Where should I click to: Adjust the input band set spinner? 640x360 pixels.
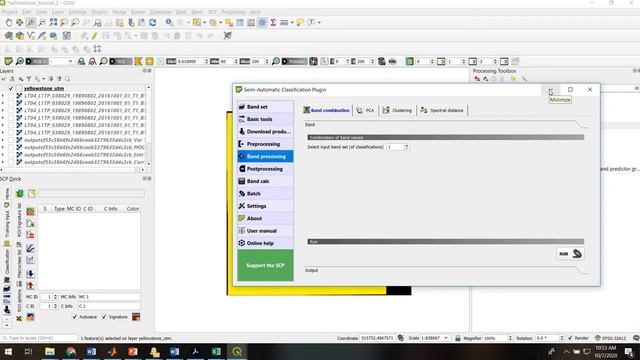coord(407,147)
